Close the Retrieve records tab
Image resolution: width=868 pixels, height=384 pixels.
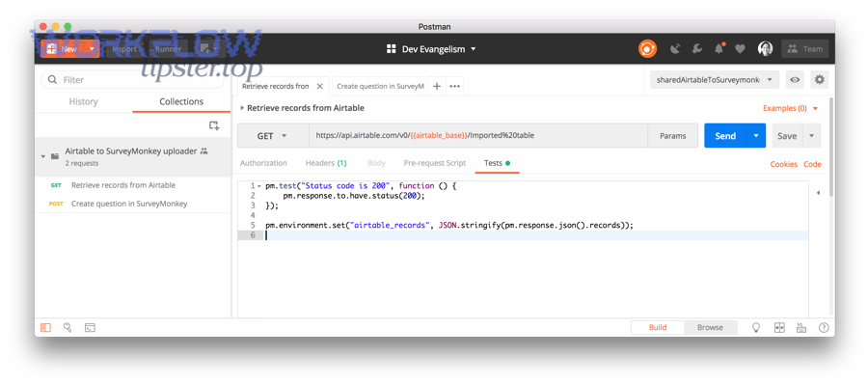click(x=319, y=87)
